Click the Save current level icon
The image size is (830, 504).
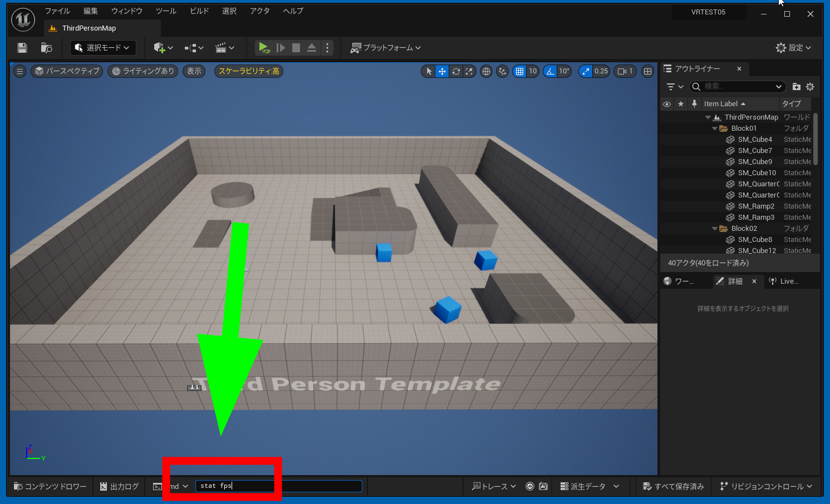pos(22,48)
